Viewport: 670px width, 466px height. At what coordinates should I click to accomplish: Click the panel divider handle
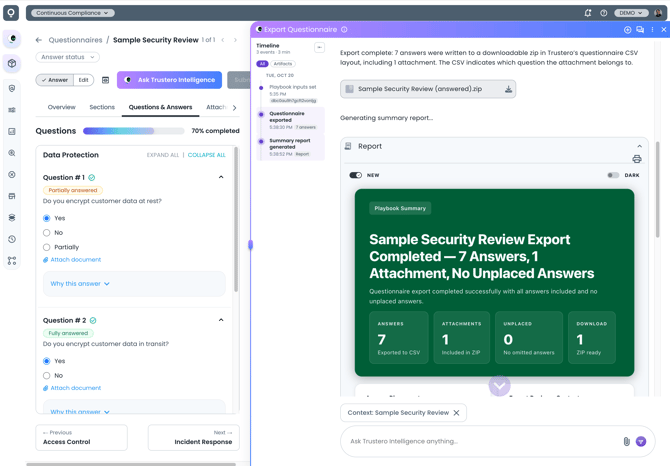click(250, 245)
